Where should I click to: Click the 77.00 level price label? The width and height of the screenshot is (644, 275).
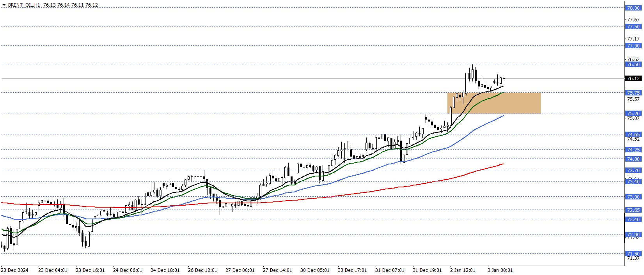coord(633,46)
